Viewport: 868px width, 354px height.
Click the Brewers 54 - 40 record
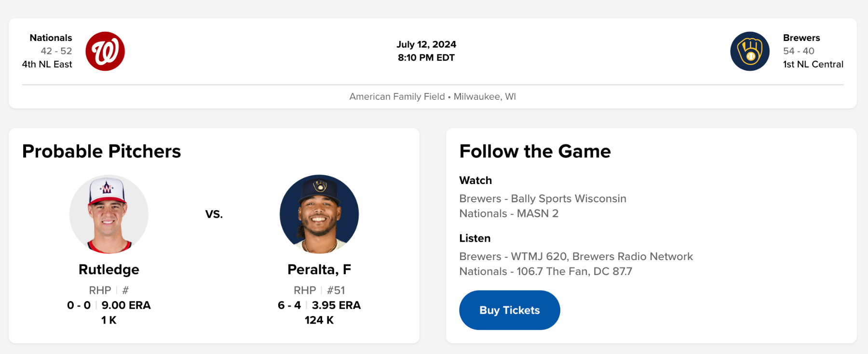[799, 51]
